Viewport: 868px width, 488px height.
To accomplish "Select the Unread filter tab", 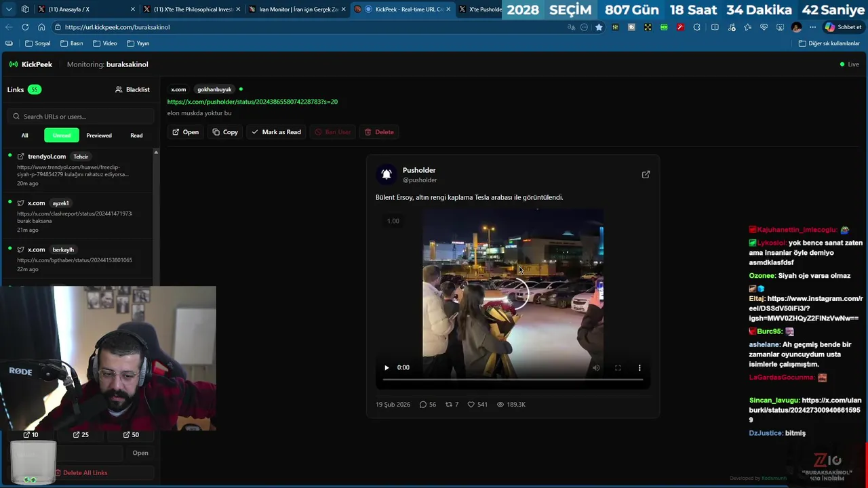I will click(x=62, y=136).
